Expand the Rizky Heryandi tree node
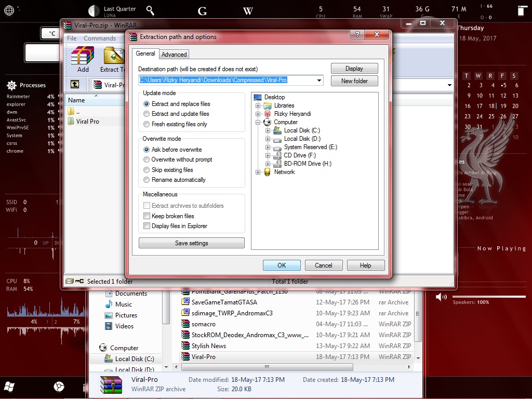Image resolution: width=532 pixels, height=399 pixels. pyautogui.click(x=258, y=114)
